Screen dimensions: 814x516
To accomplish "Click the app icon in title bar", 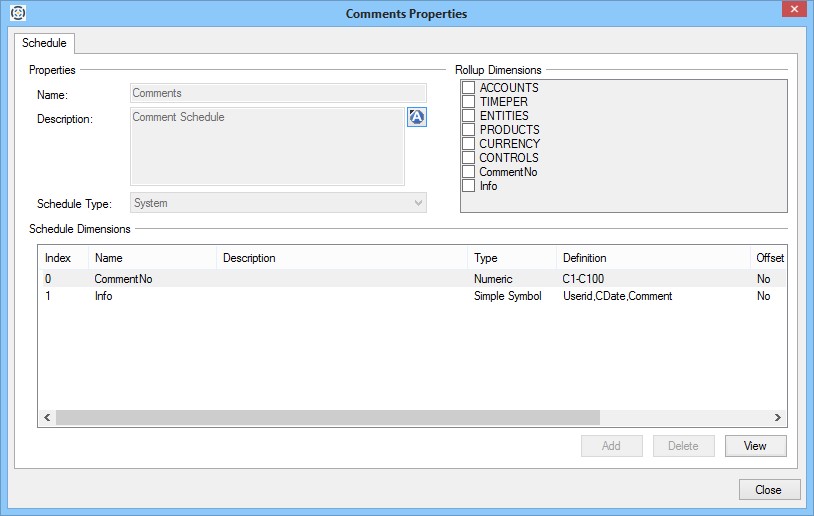I will 17,13.
